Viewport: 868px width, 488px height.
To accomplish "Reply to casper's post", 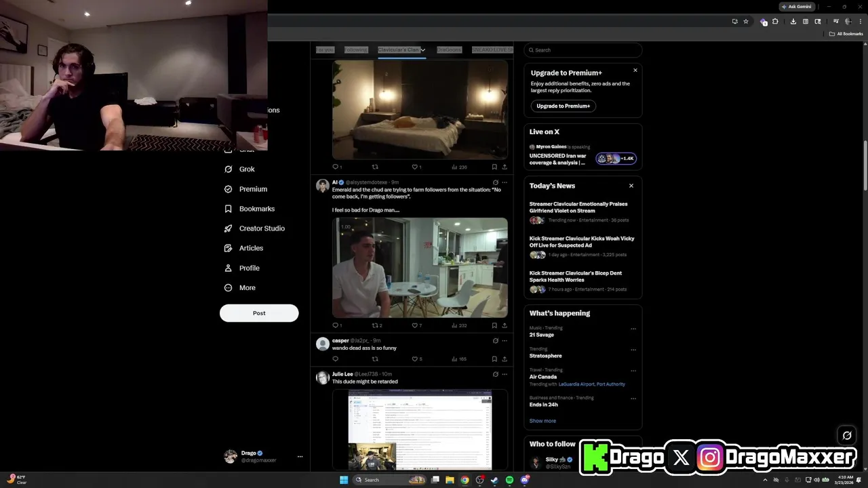I will pos(335,359).
